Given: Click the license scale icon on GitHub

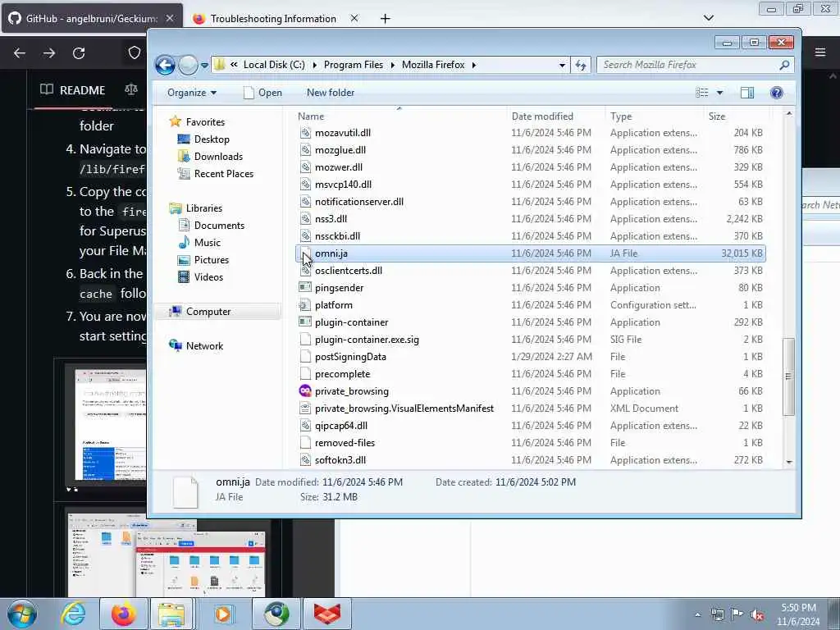Looking at the screenshot, I should click(131, 89).
